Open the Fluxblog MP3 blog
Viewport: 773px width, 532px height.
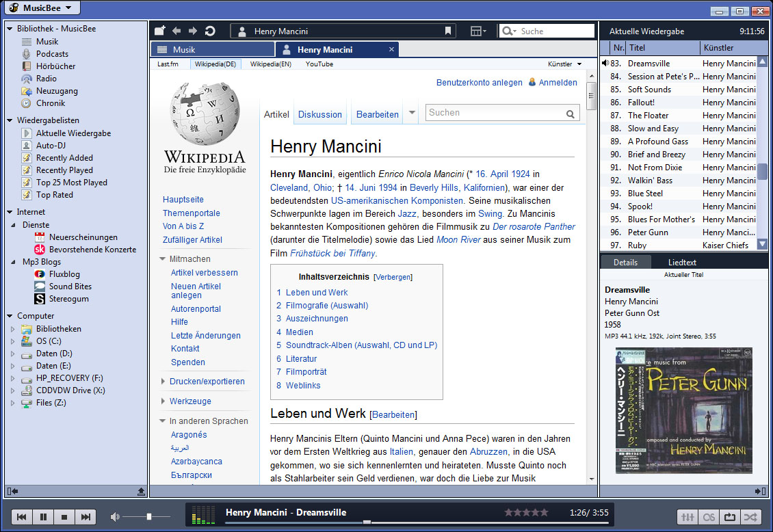64,274
